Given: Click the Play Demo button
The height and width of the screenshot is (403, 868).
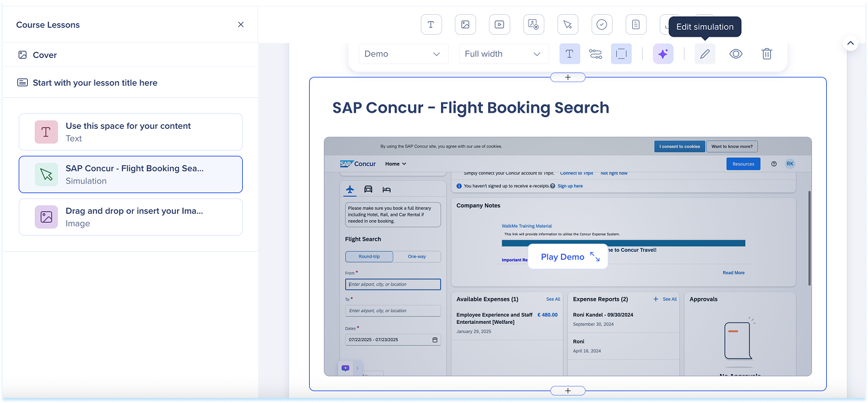Looking at the screenshot, I should click(568, 257).
